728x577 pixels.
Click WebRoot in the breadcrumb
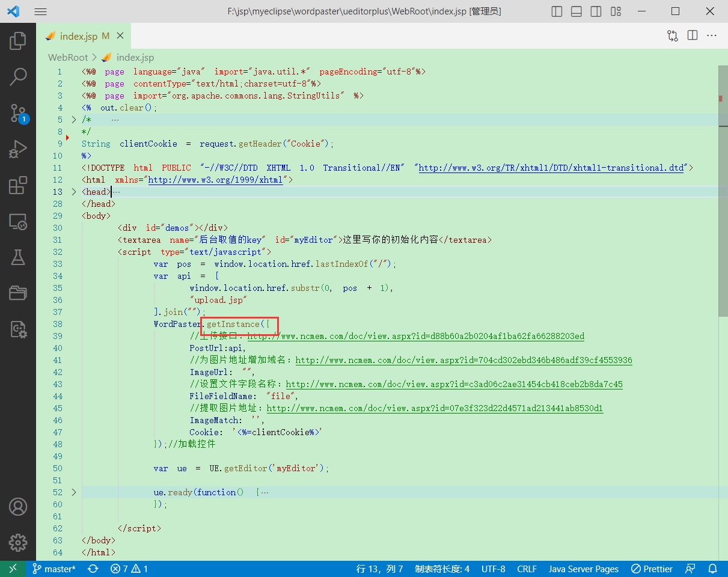point(68,57)
